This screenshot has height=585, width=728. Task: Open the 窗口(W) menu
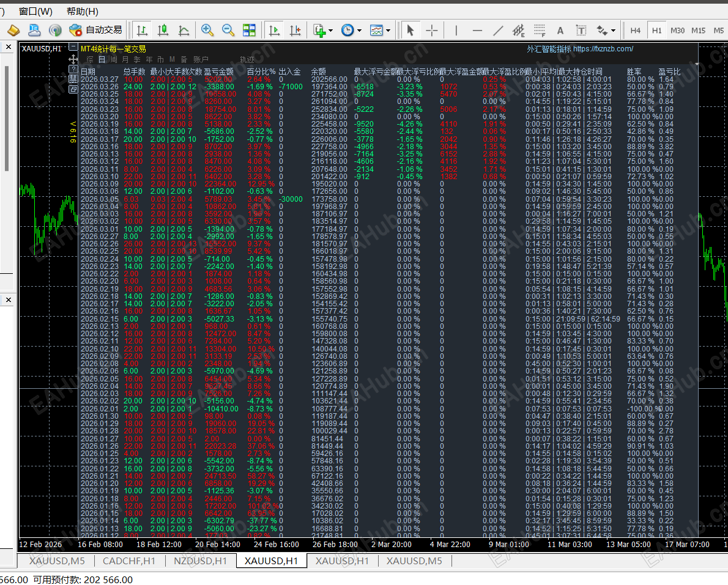pyautogui.click(x=35, y=11)
